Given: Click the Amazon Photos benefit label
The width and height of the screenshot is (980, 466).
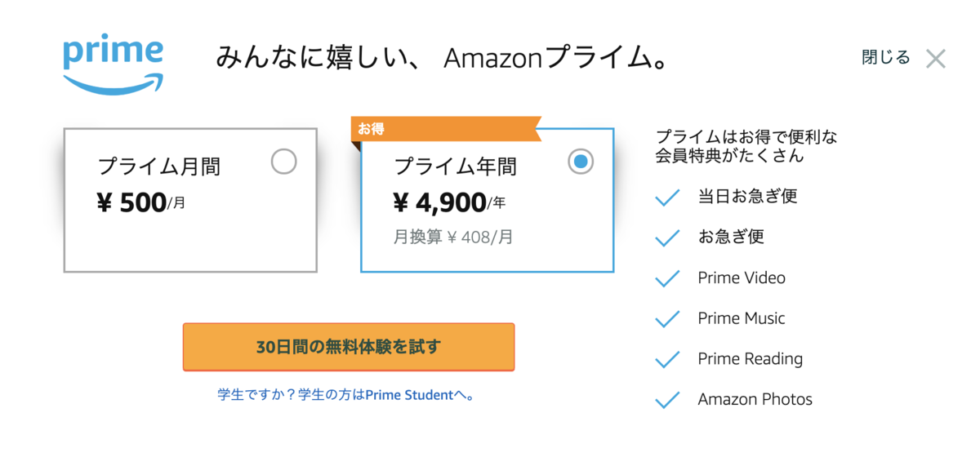Looking at the screenshot, I should 755,400.
